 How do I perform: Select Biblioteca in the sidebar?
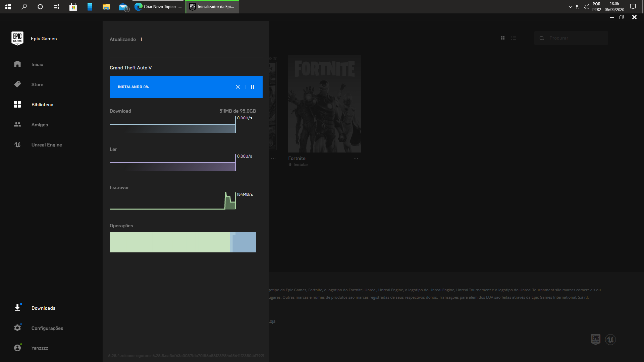pyautogui.click(x=42, y=105)
